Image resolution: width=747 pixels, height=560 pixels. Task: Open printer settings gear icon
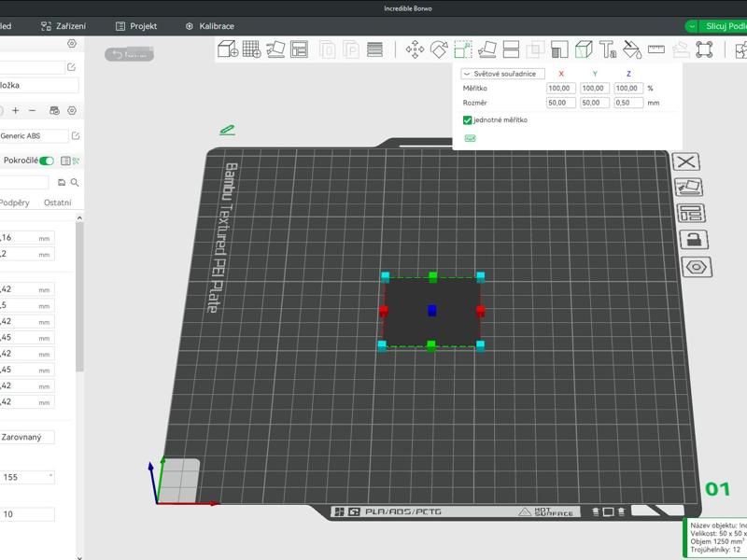[72, 43]
